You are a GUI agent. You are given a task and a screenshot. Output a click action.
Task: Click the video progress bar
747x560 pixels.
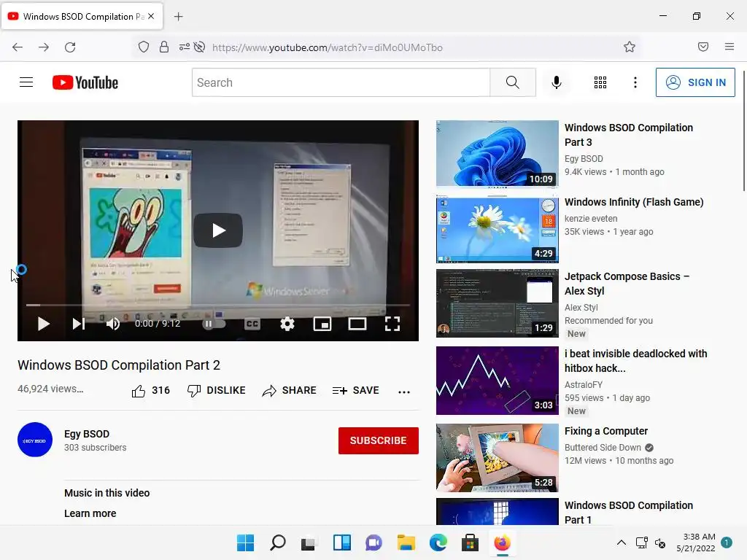click(x=218, y=305)
